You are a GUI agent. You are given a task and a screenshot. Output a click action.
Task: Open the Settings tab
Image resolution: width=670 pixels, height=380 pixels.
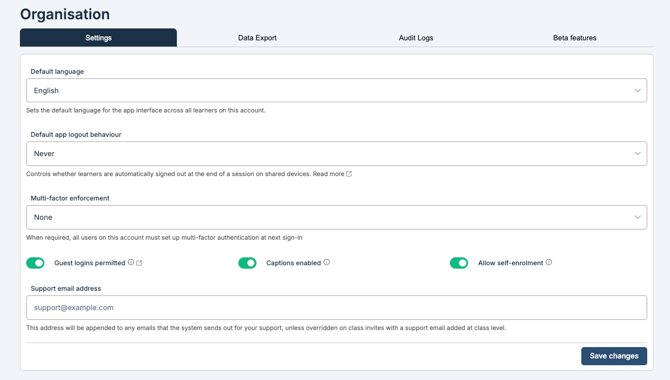(98, 38)
